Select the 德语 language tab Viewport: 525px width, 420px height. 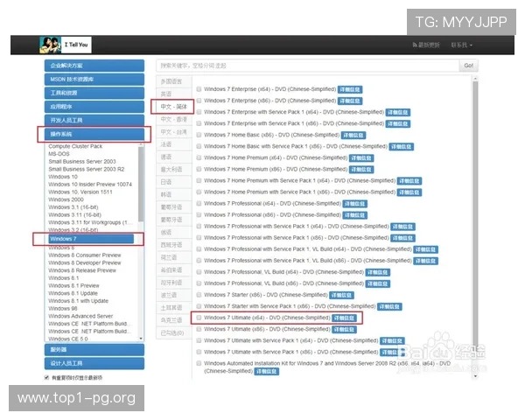tap(174, 157)
